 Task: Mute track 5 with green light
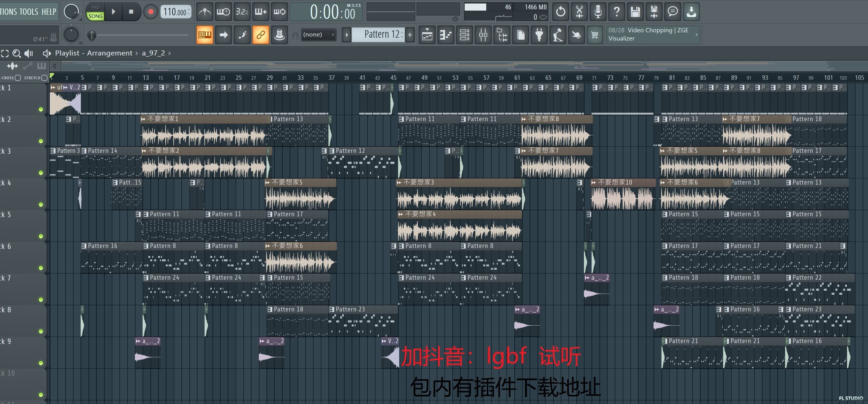(41, 236)
